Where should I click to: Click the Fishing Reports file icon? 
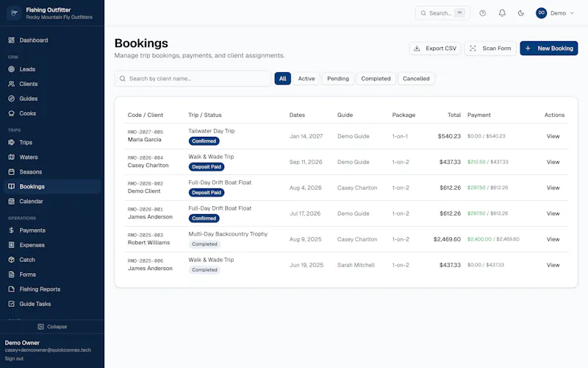click(x=12, y=289)
